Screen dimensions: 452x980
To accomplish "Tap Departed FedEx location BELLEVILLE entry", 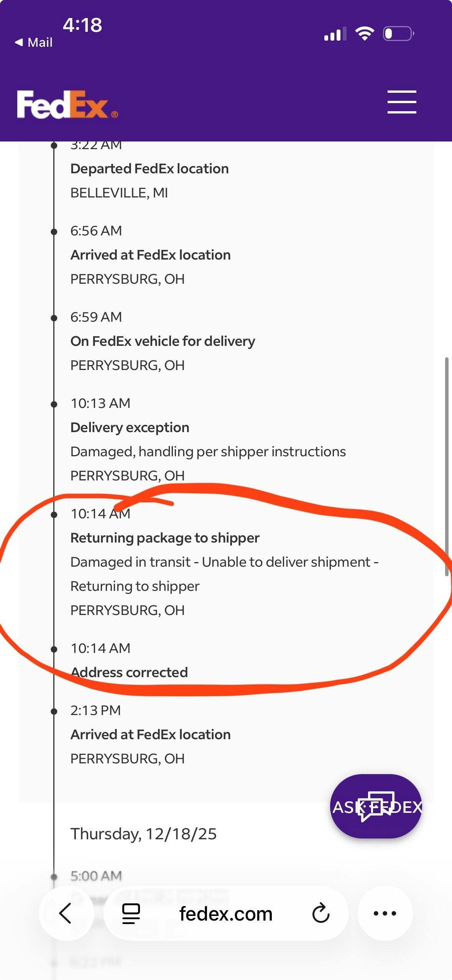I will tap(150, 169).
